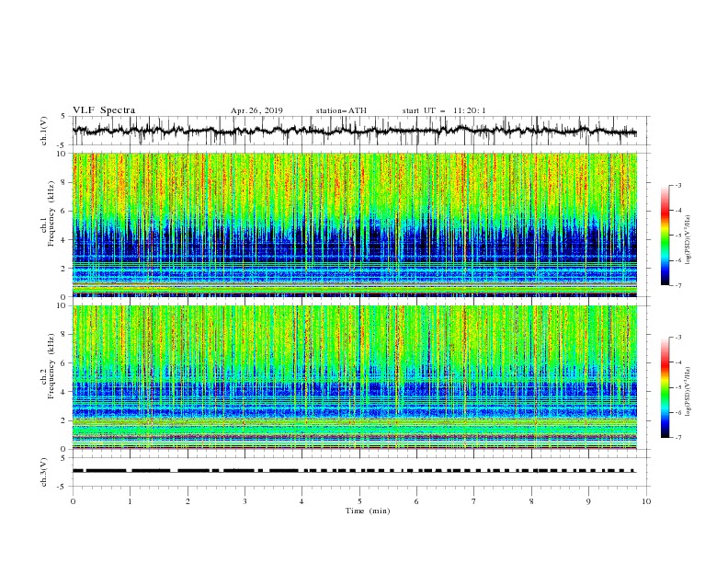Image resolution: width=728 pixels, height=563 pixels.
Task: Click time axis tick label "4"
Action: pos(301,501)
